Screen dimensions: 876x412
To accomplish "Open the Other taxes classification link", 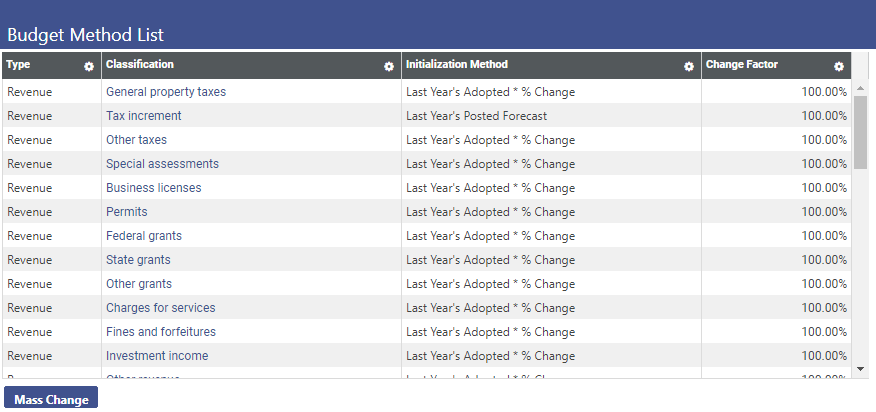I will [x=136, y=140].
